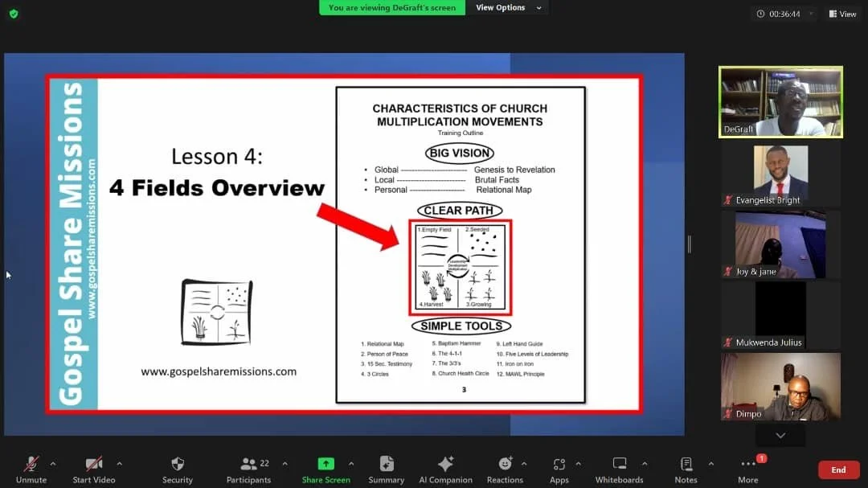Open the meeting Summary
Screen dimensions: 868x488
(x=387, y=470)
